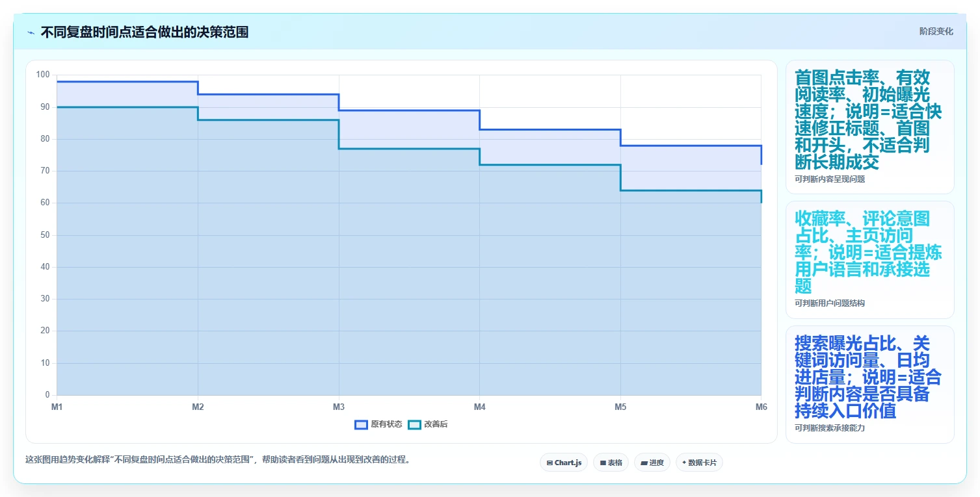Click the 表格 tag button

pyautogui.click(x=611, y=463)
